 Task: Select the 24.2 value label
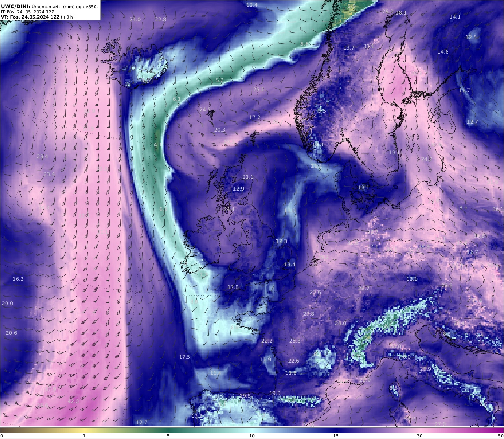point(427,159)
